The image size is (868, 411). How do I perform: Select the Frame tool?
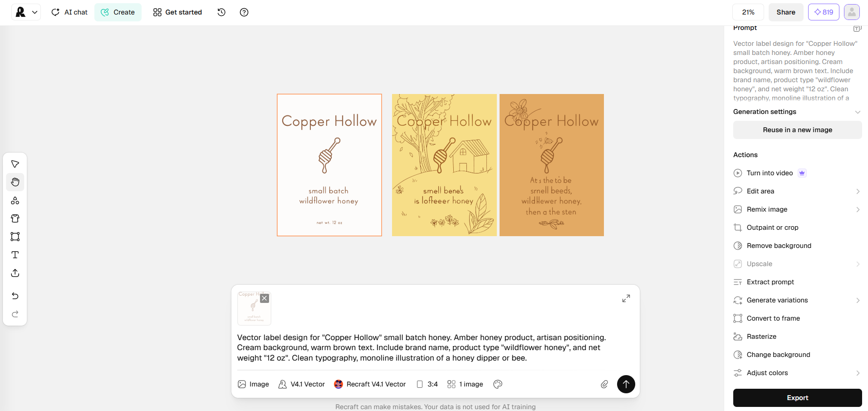15,237
